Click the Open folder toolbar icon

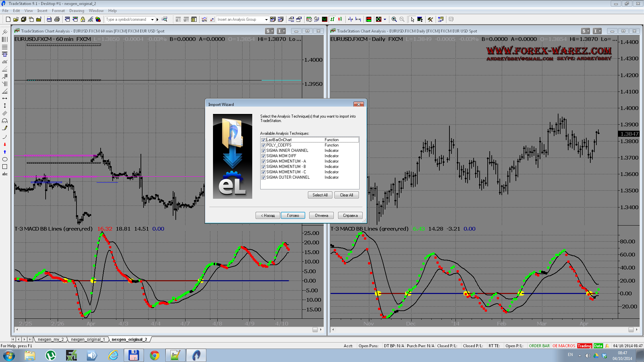(x=16, y=19)
